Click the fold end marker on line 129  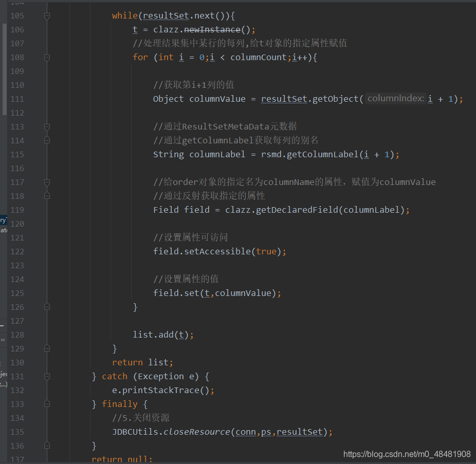pos(47,349)
